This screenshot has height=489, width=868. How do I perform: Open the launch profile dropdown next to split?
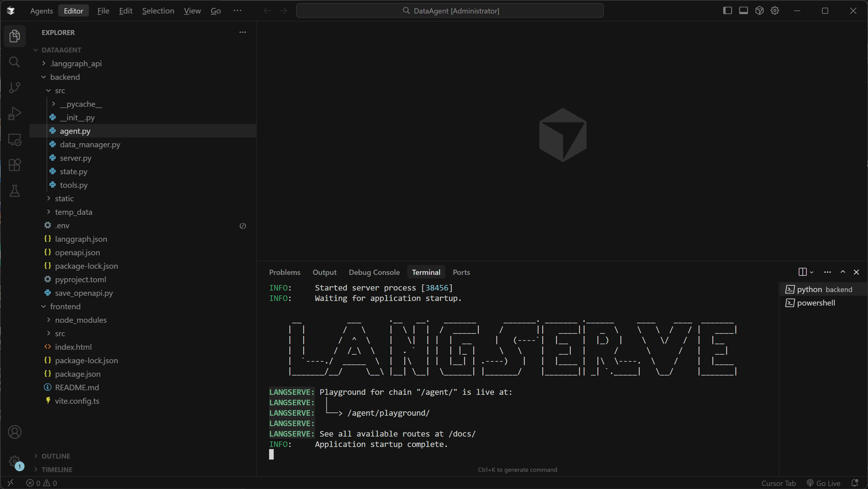point(812,272)
